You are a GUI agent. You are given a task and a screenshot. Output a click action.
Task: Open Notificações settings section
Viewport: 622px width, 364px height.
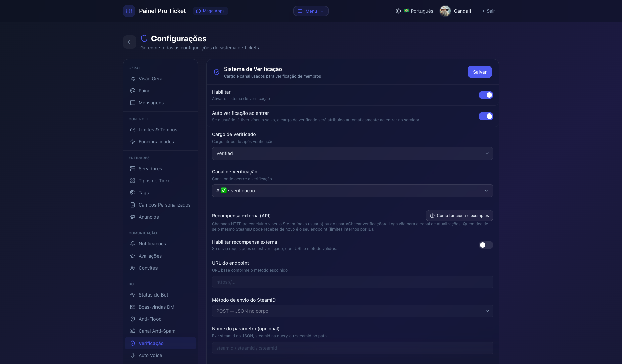pyautogui.click(x=161, y=244)
